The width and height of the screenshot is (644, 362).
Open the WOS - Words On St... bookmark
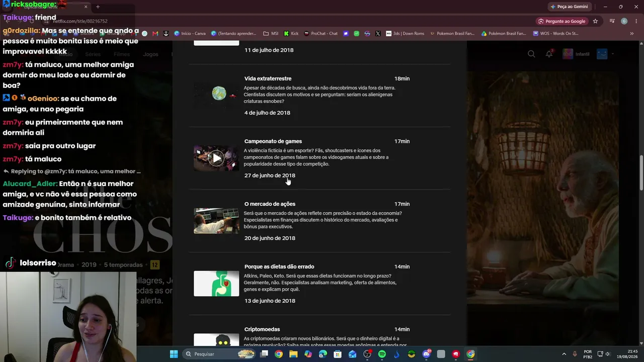(x=555, y=34)
